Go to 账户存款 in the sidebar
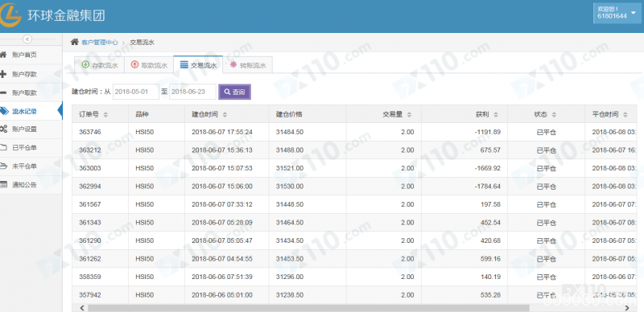 31,74
